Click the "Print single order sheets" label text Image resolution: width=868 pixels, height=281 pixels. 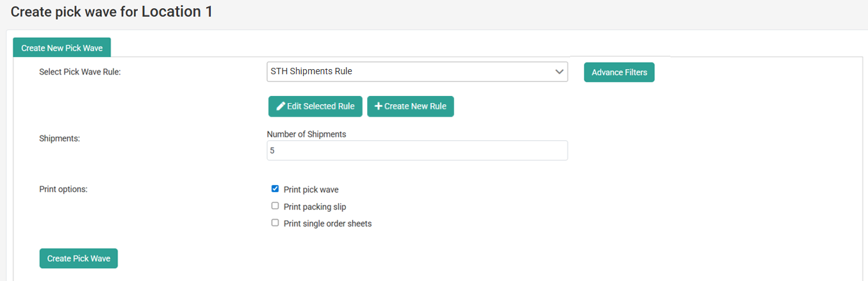[x=327, y=224]
